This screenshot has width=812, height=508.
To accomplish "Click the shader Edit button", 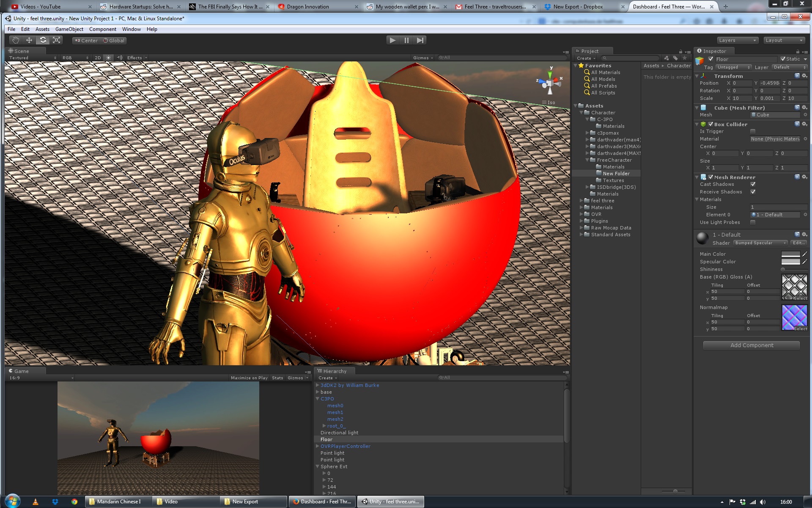I will pyautogui.click(x=798, y=243).
